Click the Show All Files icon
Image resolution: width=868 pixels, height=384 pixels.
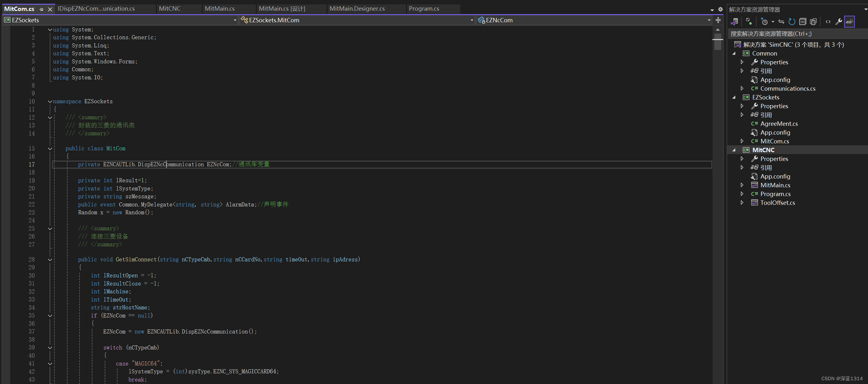pyautogui.click(x=813, y=22)
